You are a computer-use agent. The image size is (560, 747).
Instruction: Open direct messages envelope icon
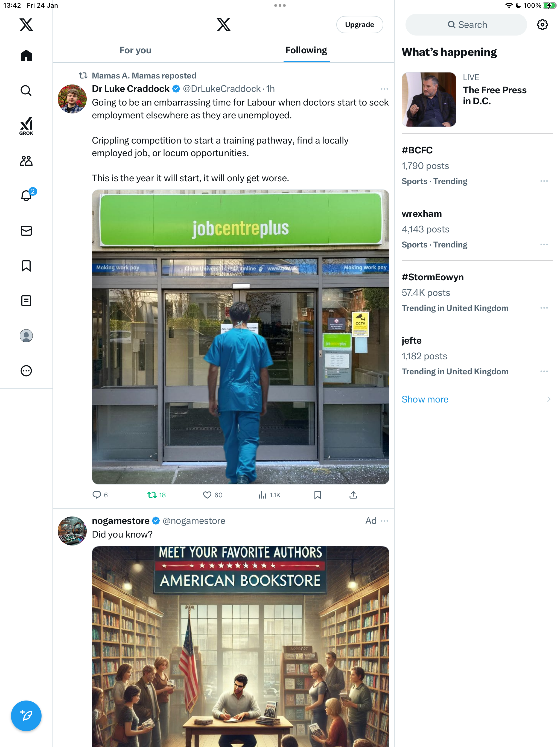point(26,231)
